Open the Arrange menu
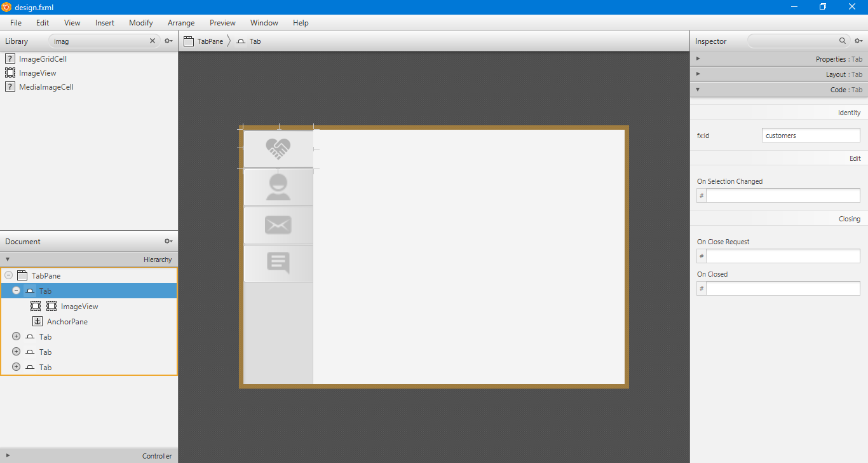 (x=181, y=23)
